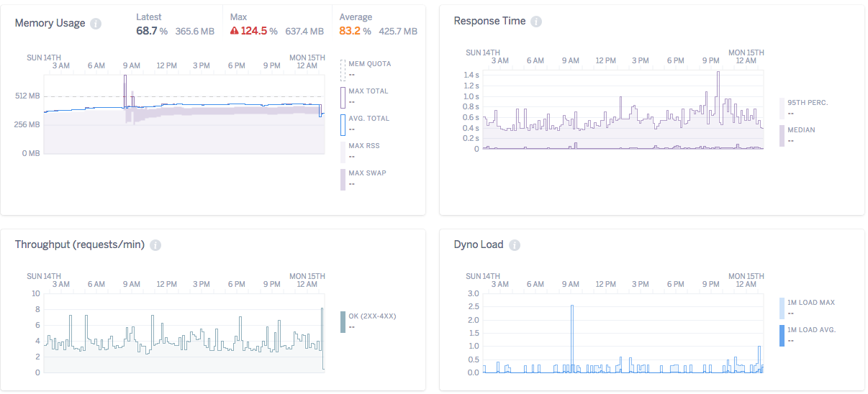The width and height of the screenshot is (868, 394).
Task: Toggle the MAX TOTAL legend series
Action: (x=364, y=97)
